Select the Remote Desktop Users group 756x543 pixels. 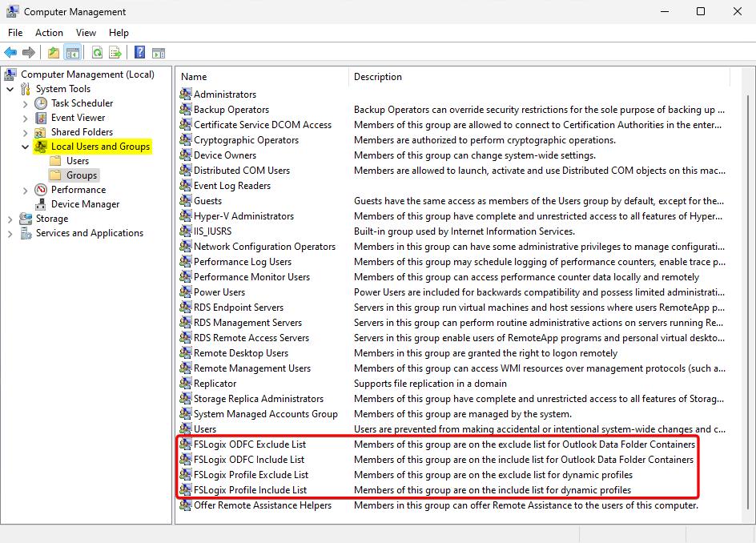pyautogui.click(x=241, y=353)
